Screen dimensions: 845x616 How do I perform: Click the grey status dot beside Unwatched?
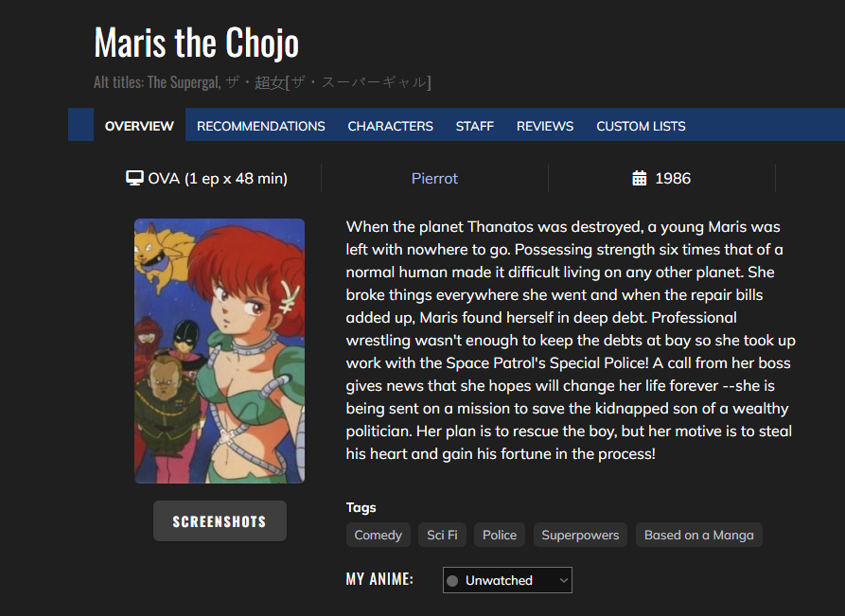click(452, 580)
